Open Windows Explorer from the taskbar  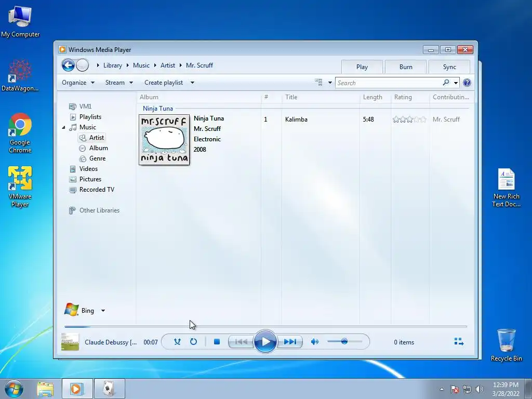(x=45, y=389)
